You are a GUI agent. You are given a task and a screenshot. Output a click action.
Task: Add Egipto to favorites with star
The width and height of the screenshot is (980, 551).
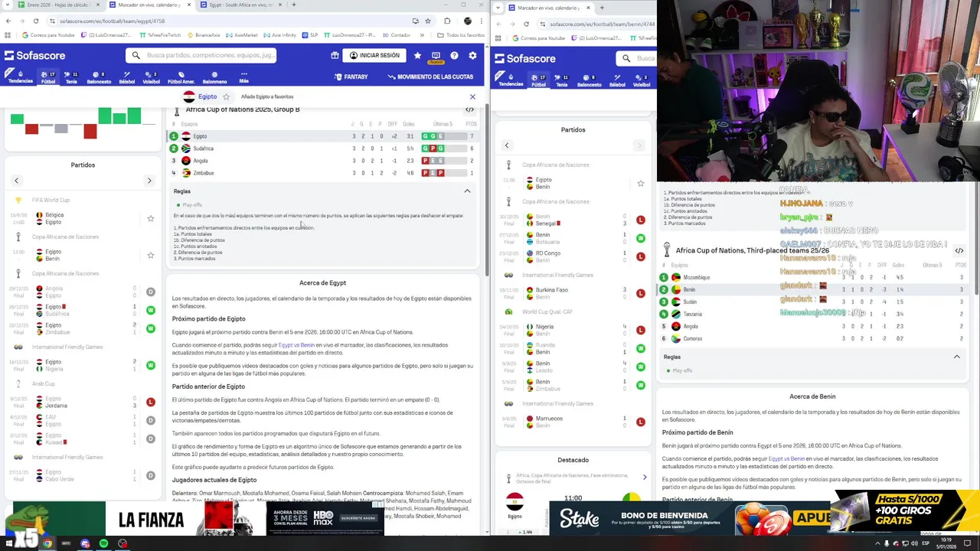(x=226, y=96)
